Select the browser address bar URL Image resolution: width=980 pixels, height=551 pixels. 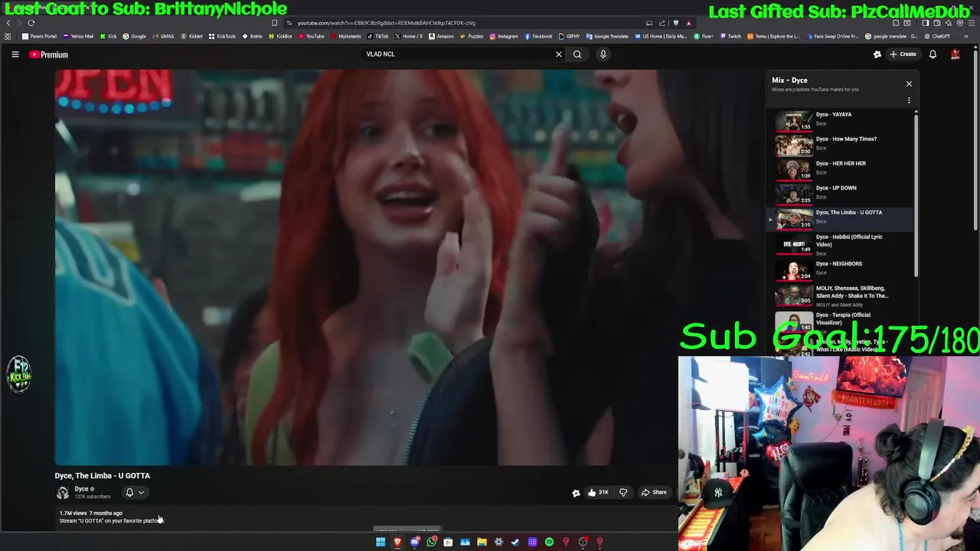click(x=386, y=23)
